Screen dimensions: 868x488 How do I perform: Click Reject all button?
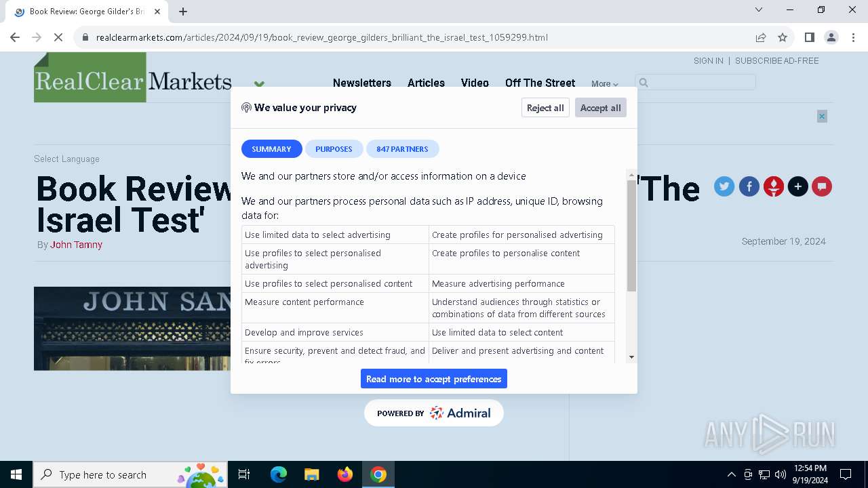545,108
